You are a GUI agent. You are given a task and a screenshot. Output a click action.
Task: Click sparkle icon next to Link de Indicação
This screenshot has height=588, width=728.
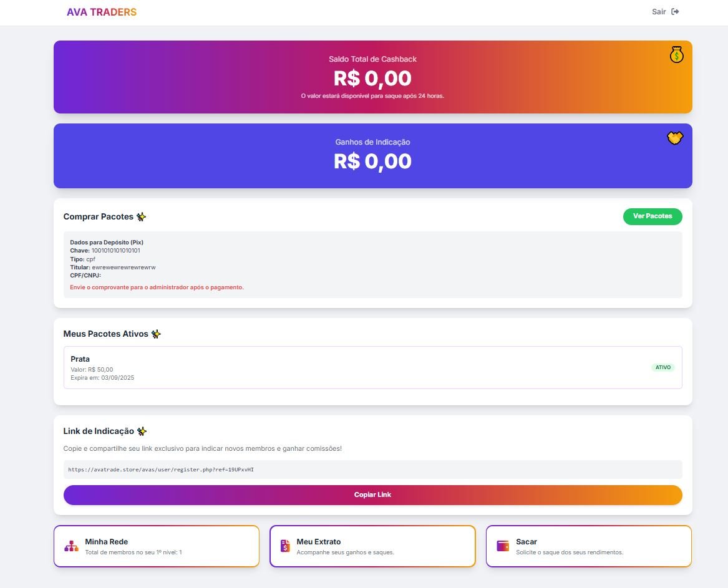tap(142, 431)
